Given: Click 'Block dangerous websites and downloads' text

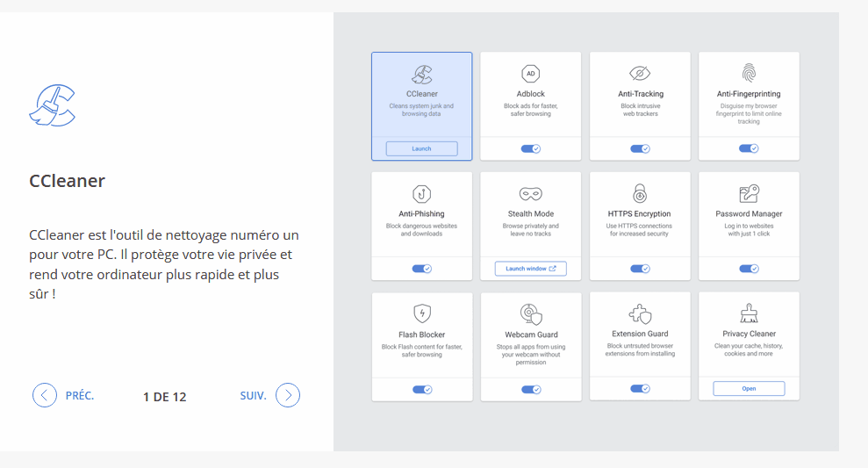Looking at the screenshot, I should coord(421,230).
